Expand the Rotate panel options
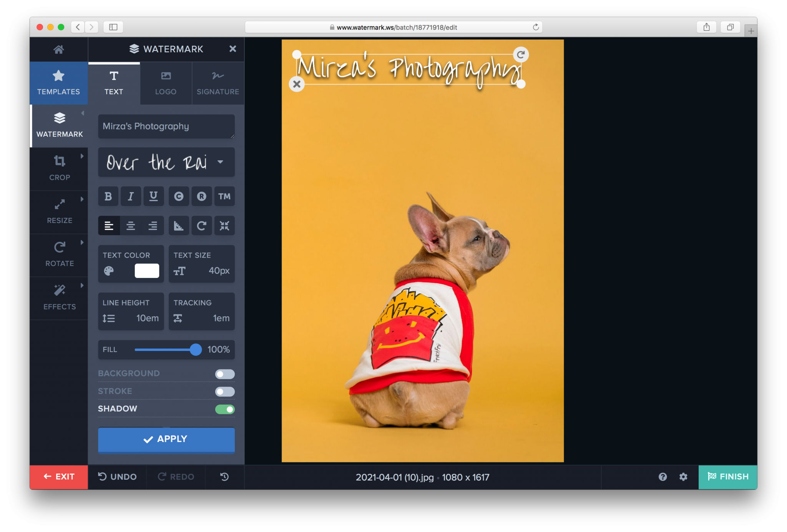The width and height of the screenshot is (787, 532). (x=59, y=254)
